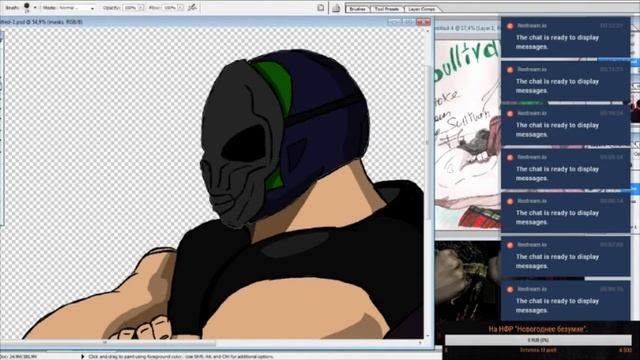Click the topmost chat-ready notification
This screenshot has height=360, width=640.
(x=566, y=37)
